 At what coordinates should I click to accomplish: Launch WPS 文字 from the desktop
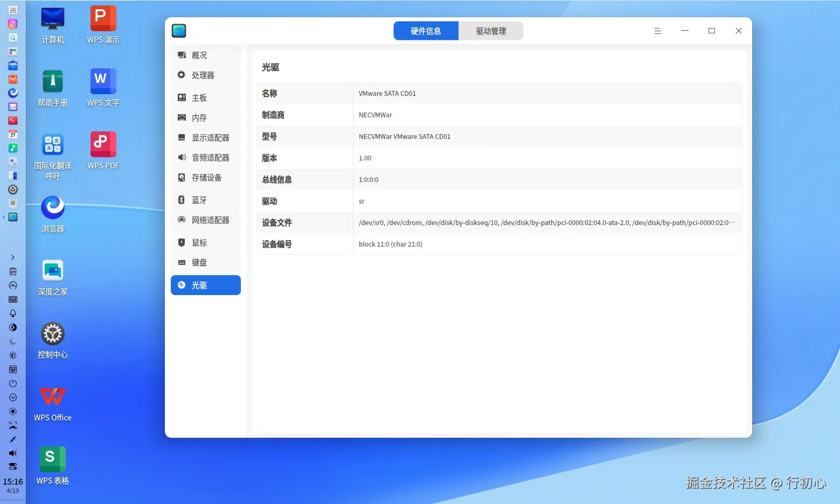point(103,88)
